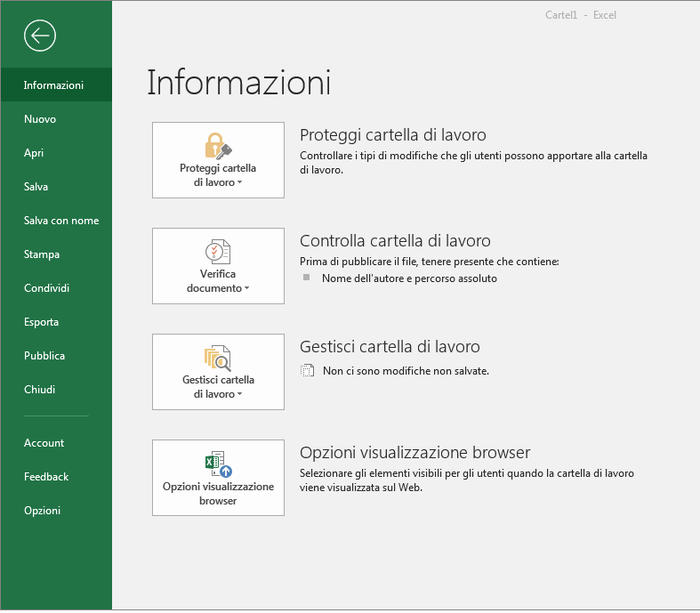The image size is (700, 613).
Task: Open the Proteggi cartella di lavoro dropdown
Action: coord(218,160)
